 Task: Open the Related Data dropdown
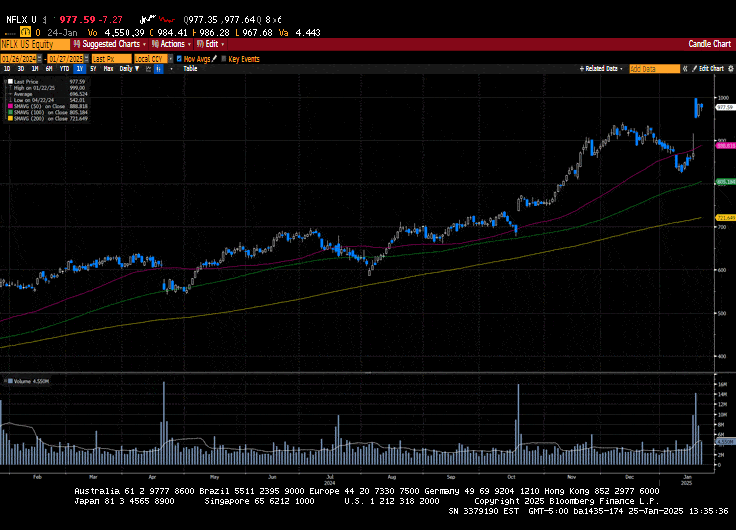tap(602, 68)
